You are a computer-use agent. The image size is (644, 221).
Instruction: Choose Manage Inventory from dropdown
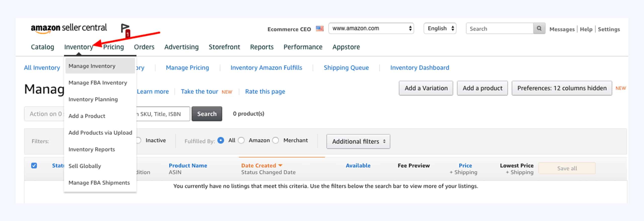(x=100, y=66)
